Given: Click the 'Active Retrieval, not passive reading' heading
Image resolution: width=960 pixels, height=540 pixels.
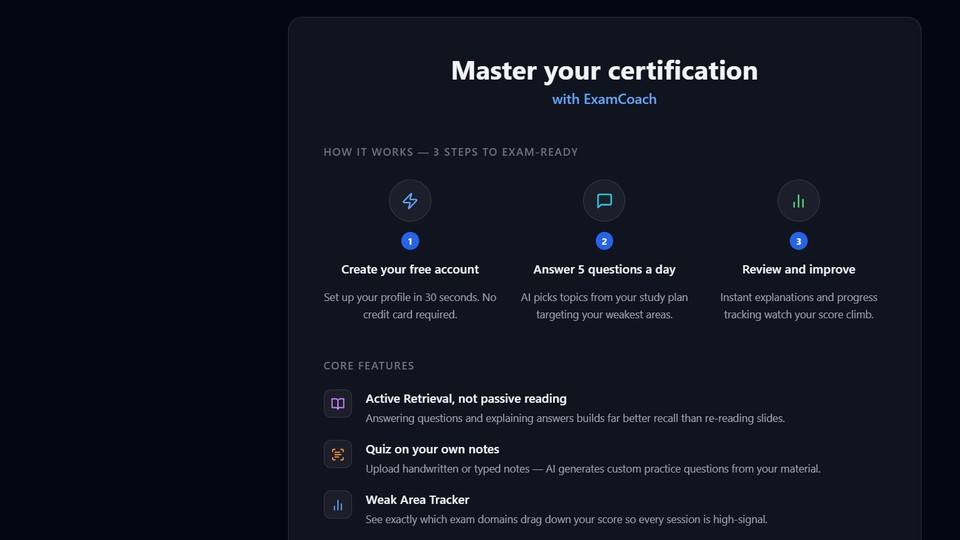Looking at the screenshot, I should (x=466, y=399).
